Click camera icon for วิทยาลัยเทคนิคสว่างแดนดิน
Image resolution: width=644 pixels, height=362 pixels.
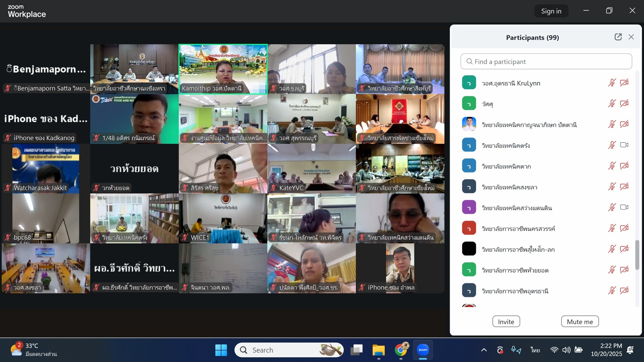(624, 207)
